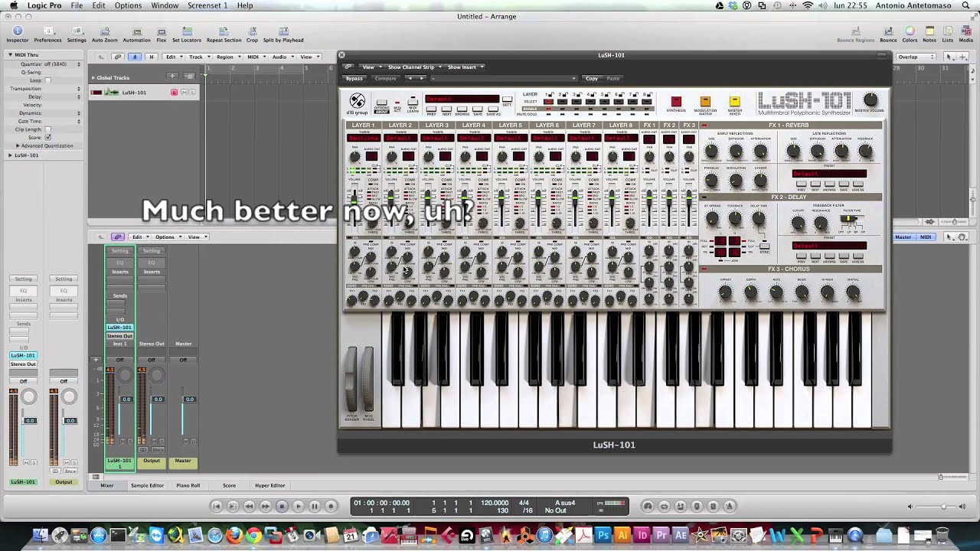
Task: Click the Record transport button
Action: [x=331, y=506]
